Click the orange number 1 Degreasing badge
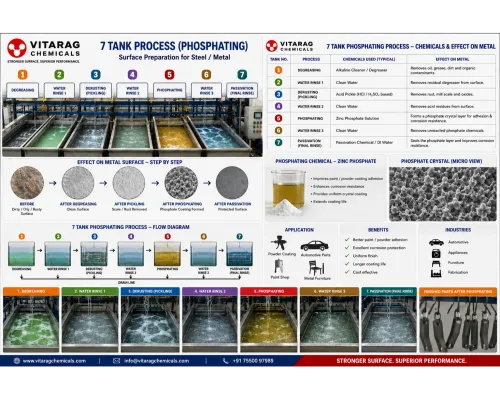Screen dimensions: 500x400 23,74
